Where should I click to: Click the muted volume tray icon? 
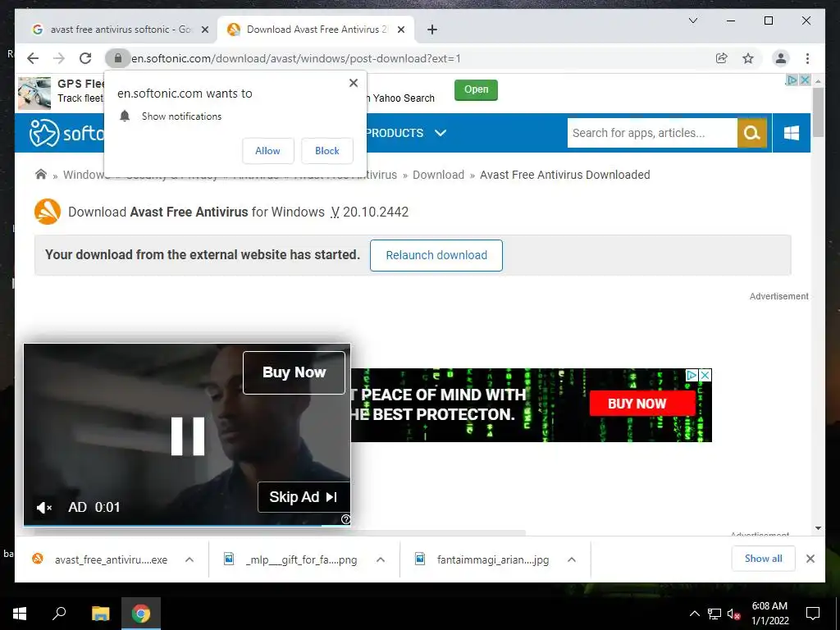pos(734,614)
